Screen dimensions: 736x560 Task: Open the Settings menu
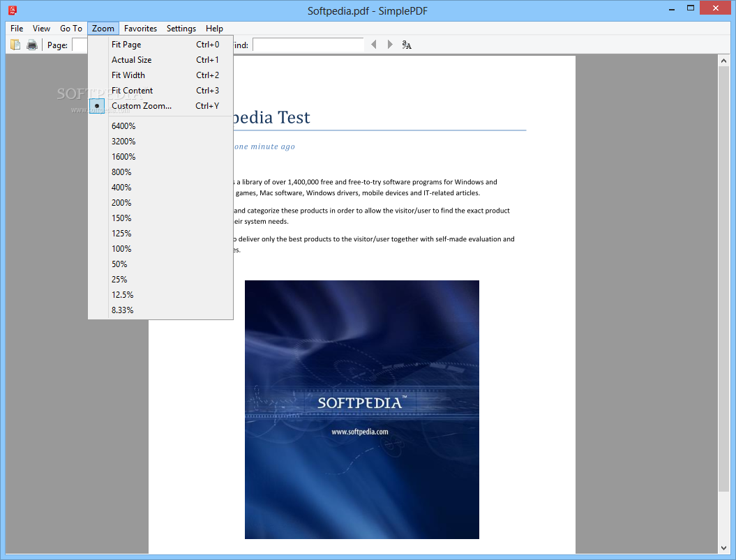coord(181,29)
